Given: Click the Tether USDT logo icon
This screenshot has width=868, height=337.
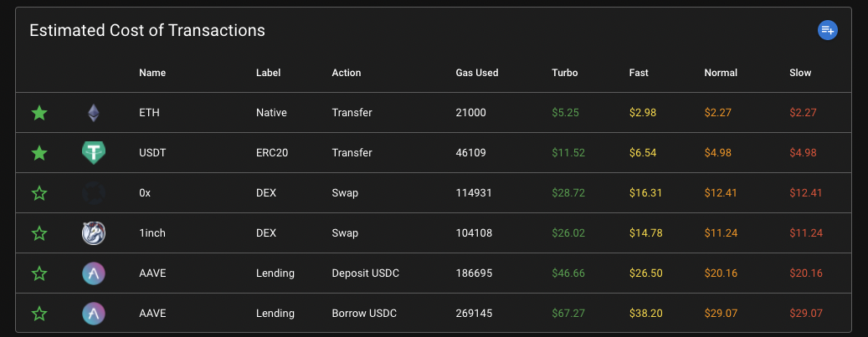Looking at the screenshot, I should (93, 153).
